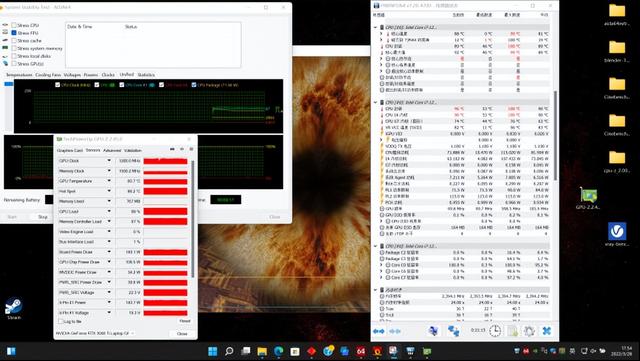Open the blender desktop folder
Image resolution: width=640 pixels, height=361 pixels.
[x=617, y=51]
